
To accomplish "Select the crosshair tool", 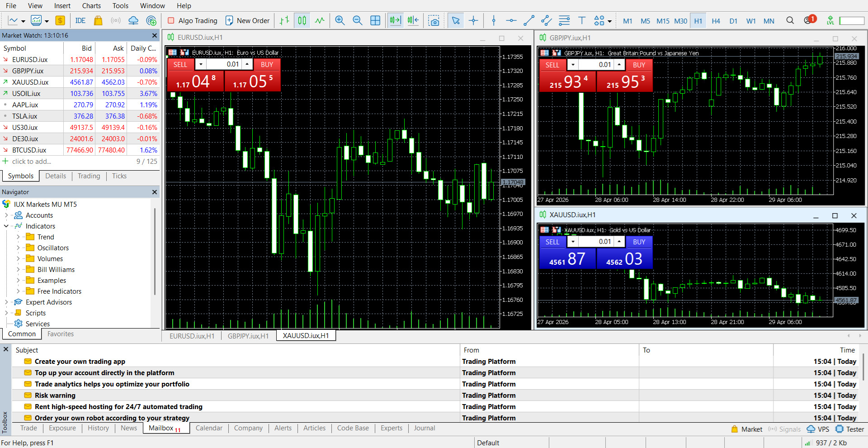I will pos(473,20).
